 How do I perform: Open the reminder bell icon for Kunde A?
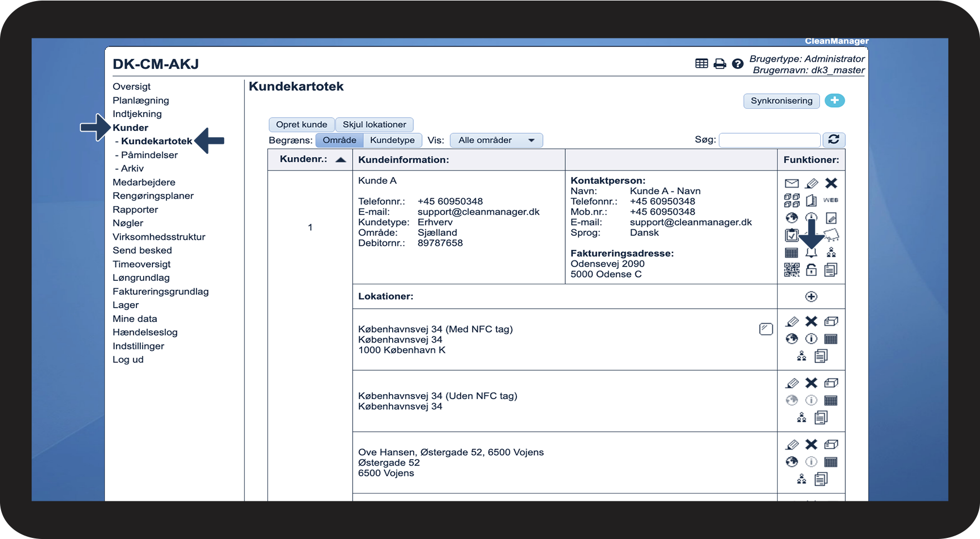[811, 253]
